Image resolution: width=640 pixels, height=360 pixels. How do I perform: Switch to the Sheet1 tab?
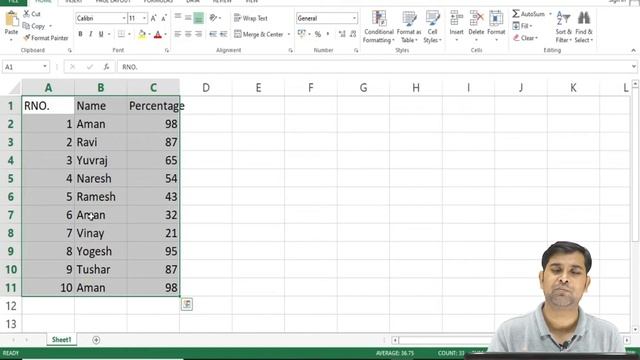click(x=62, y=340)
